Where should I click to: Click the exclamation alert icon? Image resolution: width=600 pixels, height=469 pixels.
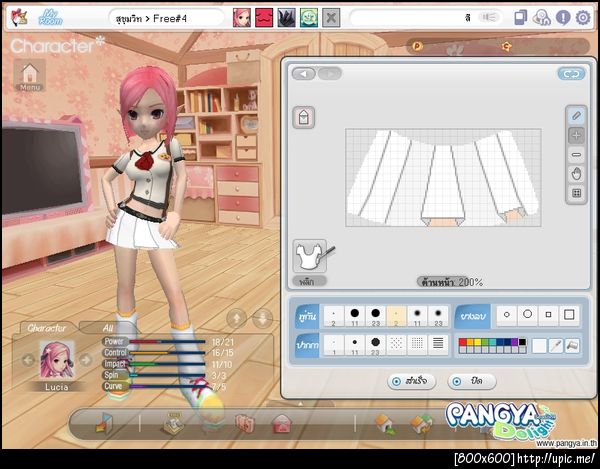[563, 18]
